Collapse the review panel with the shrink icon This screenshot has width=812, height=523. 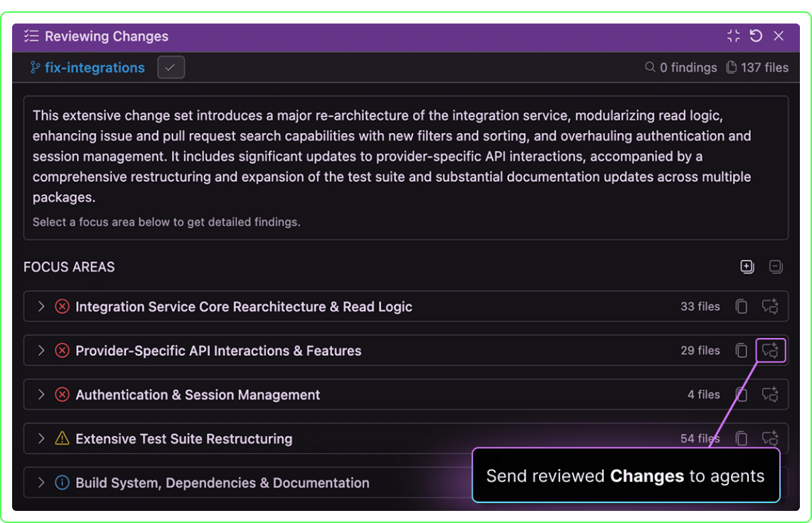pyautogui.click(x=733, y=36)
